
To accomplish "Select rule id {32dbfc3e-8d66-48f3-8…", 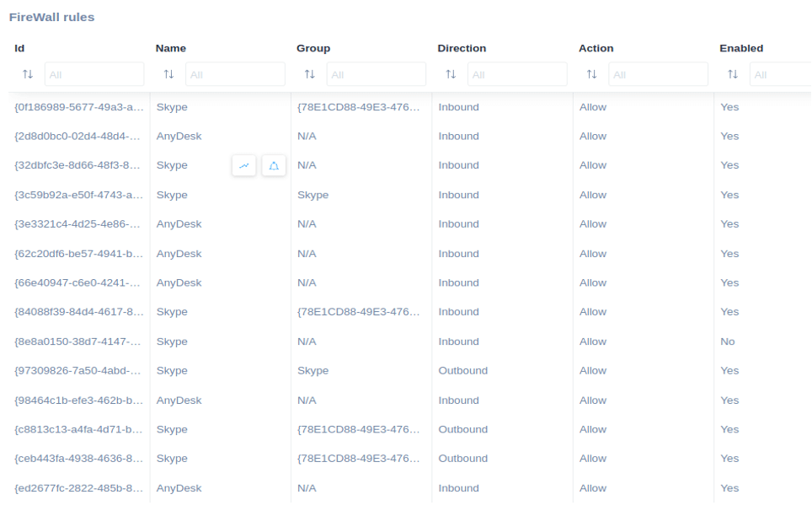I will (x=77, y=165).
